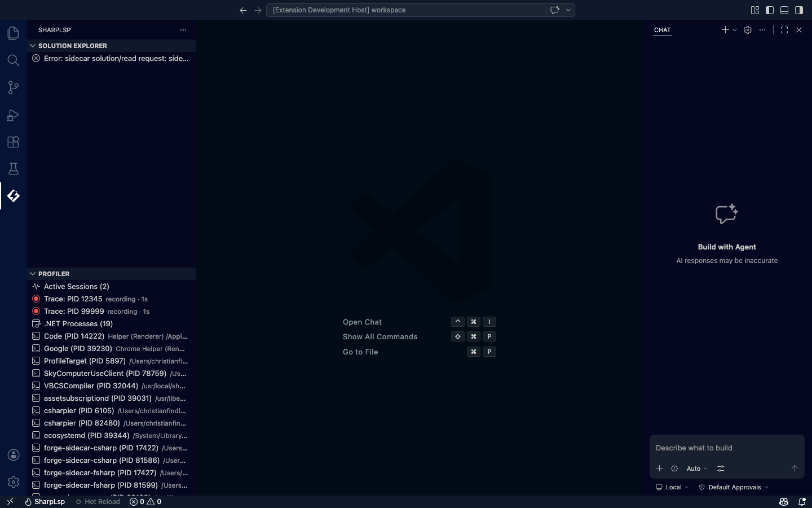Click the chat icon beside command center
Viewport: 812px width, 508px height.
click(554, 10)
